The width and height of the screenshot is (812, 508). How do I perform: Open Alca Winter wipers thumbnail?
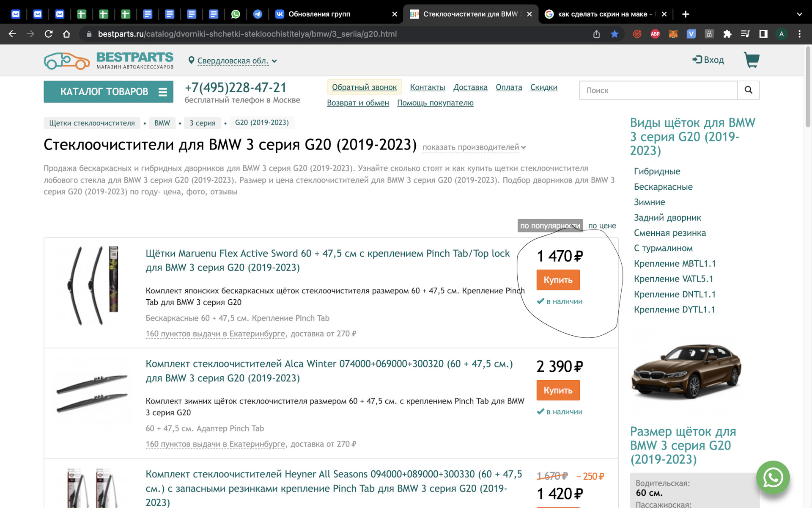pos(92,394)
